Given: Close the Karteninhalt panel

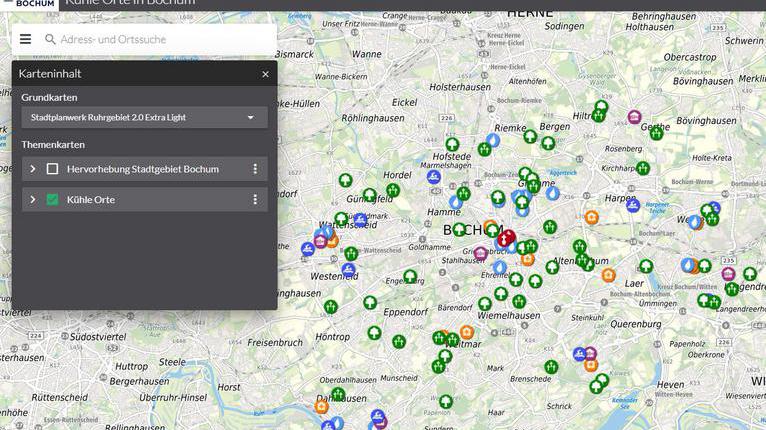Looking at the screenshot, I should point(265,74).
